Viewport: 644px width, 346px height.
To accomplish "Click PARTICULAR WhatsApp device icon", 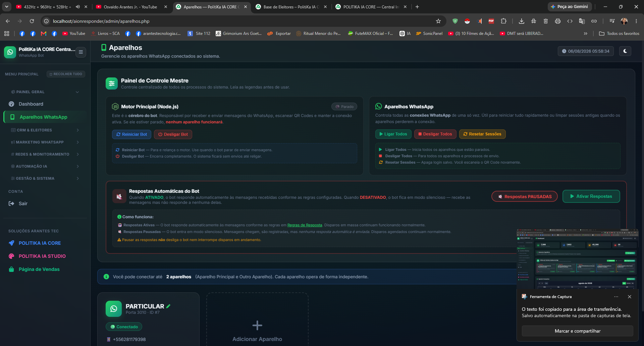I will (x=114, y=309).
